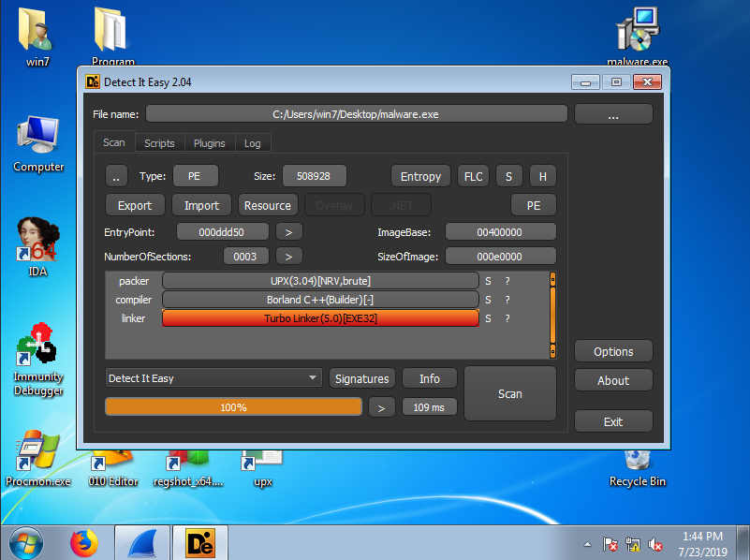The width and height of the screenshot is (750, 560).
Task: Click the S button next to FLC
Action: pos(509,176)
